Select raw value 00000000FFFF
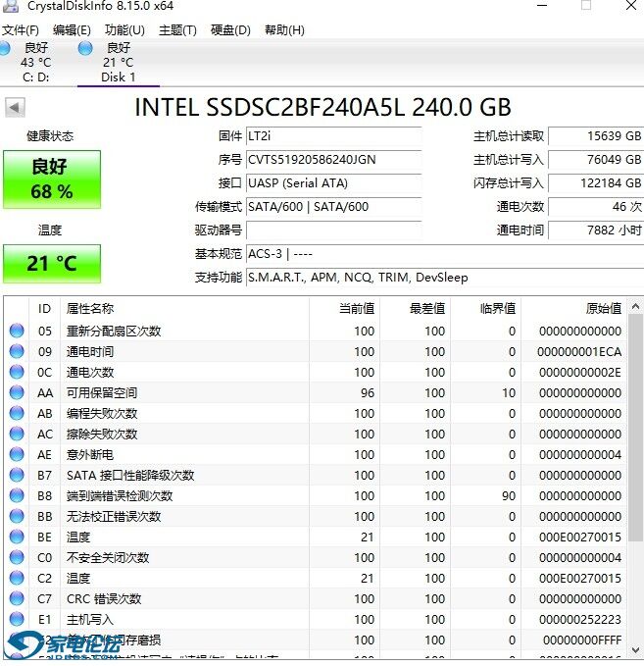644x666 pixels. [x=582, y=640]
